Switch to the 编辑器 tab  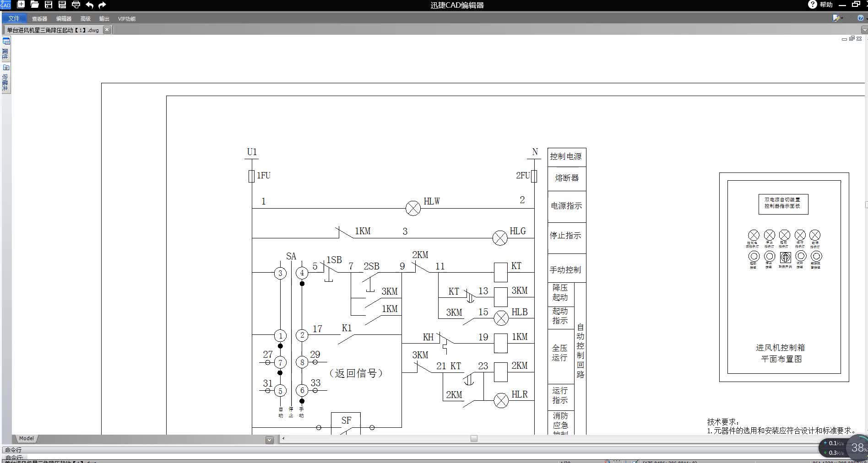[64, 19]
